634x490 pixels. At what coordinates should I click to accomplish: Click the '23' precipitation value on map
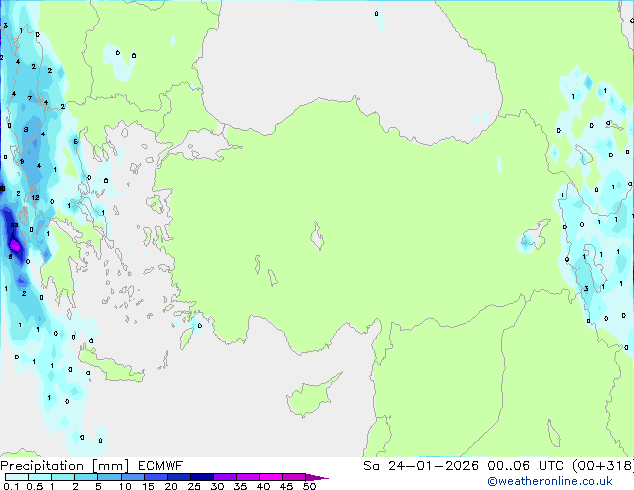14,225
